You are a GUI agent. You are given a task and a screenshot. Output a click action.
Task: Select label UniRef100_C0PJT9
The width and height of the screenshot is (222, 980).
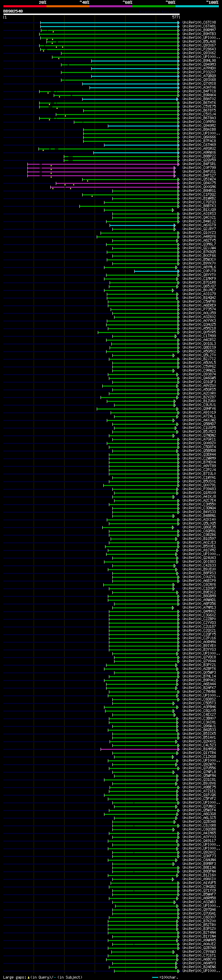click(x=199, y=271)
